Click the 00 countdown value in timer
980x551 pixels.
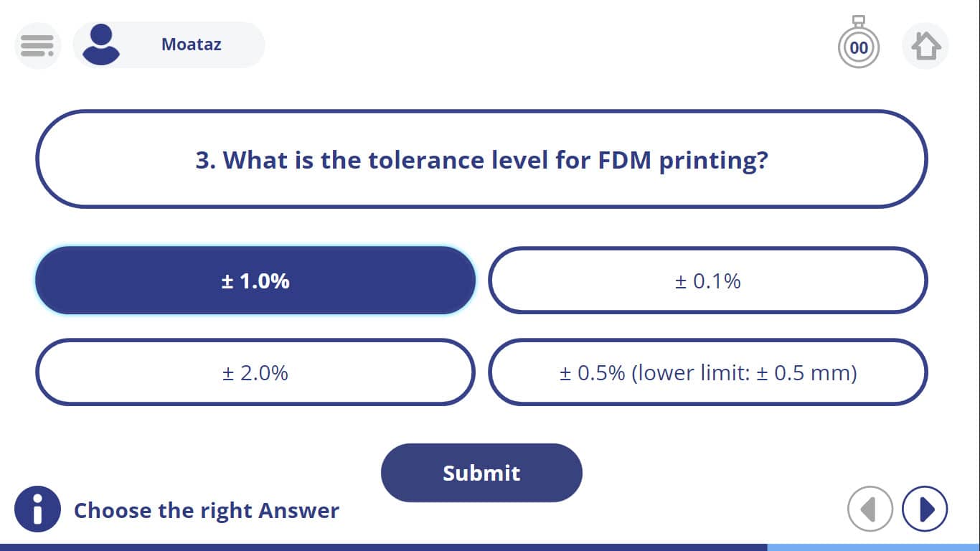pyautogui.click(x=859, y=48)
